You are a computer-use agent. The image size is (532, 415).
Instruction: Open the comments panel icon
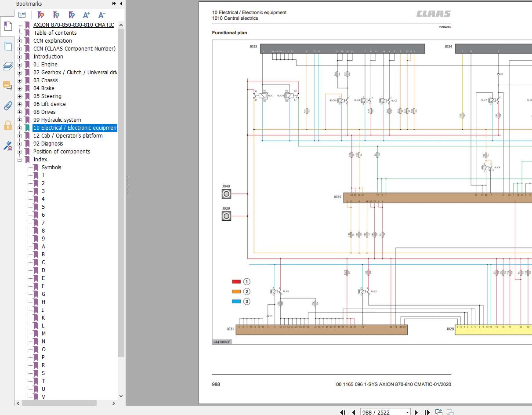point(7,86)
